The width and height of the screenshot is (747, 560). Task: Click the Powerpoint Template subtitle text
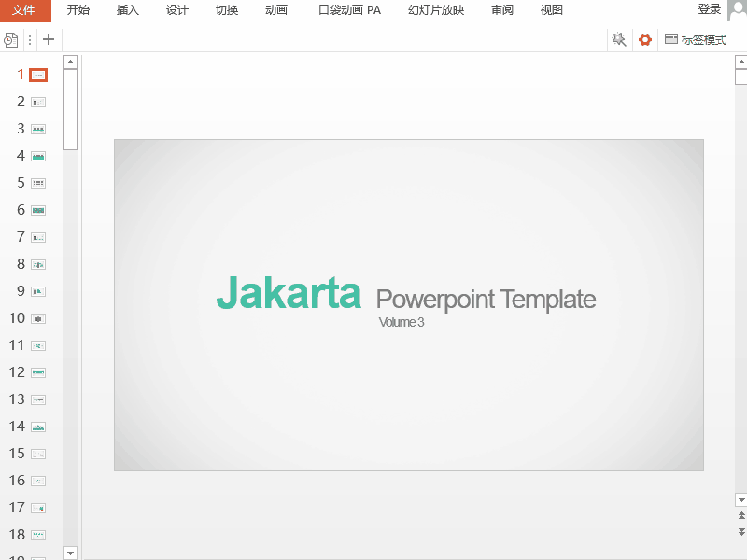(x=486, y=300)
